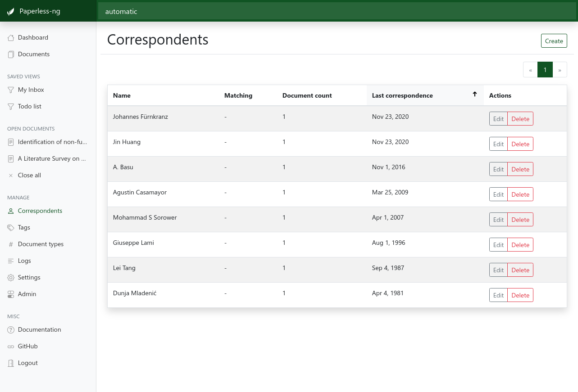
Task: Click the Tags icon in Manage section
Action: [11, 228]
